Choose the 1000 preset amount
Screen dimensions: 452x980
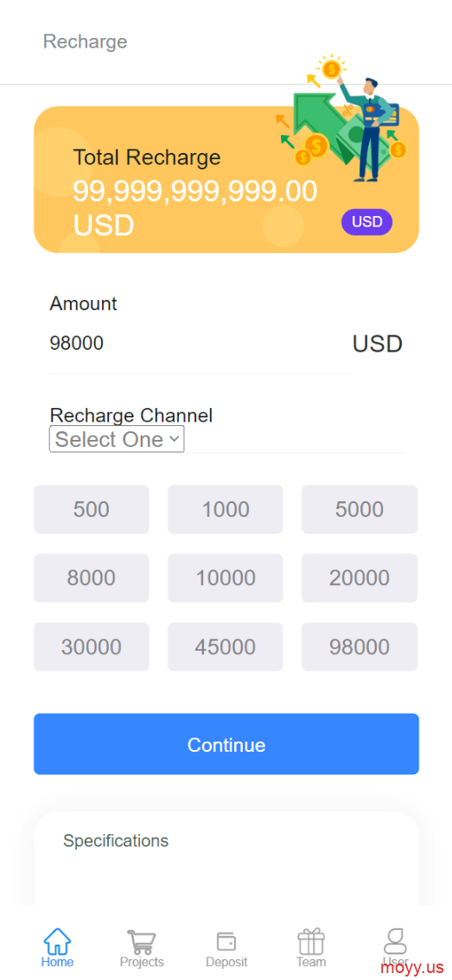pyautogui.click(x=225, y=509)
